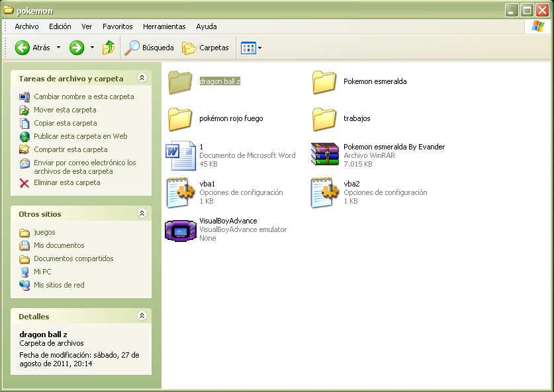The image size is (554, 392).
Task: Open the Views dropdown arrow
Action: pyautogui.click(x=260, y=48)
